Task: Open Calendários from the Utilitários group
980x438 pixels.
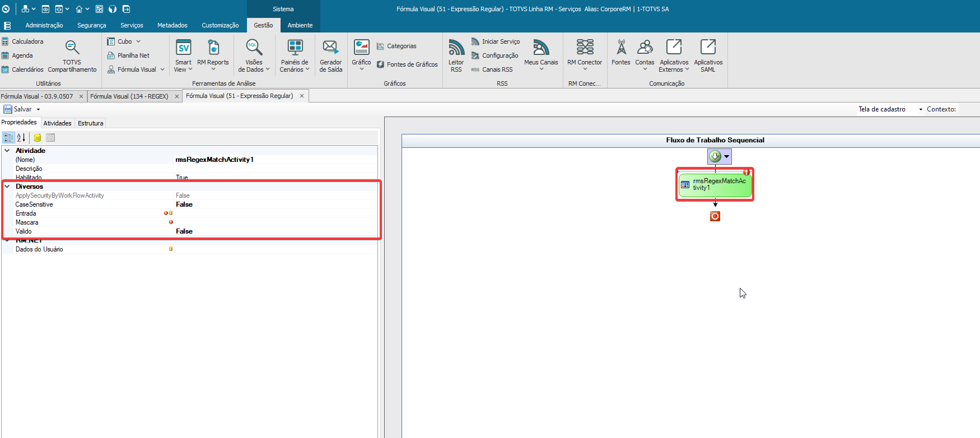Action: (22, 69)
